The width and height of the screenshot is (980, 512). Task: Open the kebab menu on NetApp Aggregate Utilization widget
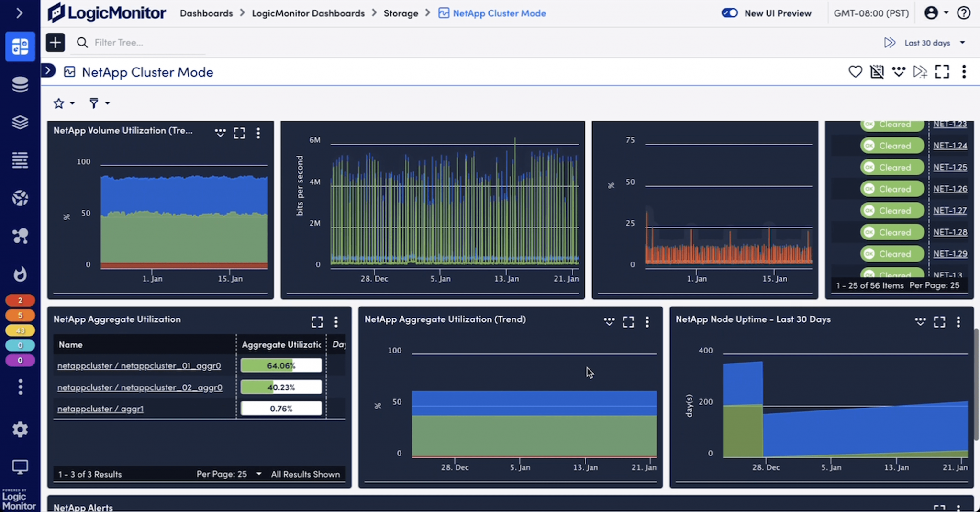(336, 321)
